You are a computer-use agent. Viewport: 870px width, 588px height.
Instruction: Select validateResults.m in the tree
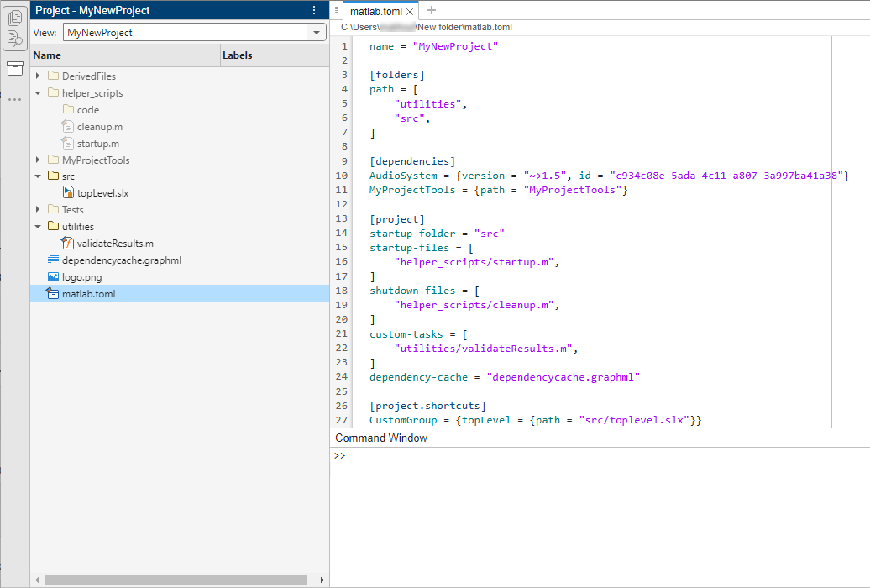115,244
